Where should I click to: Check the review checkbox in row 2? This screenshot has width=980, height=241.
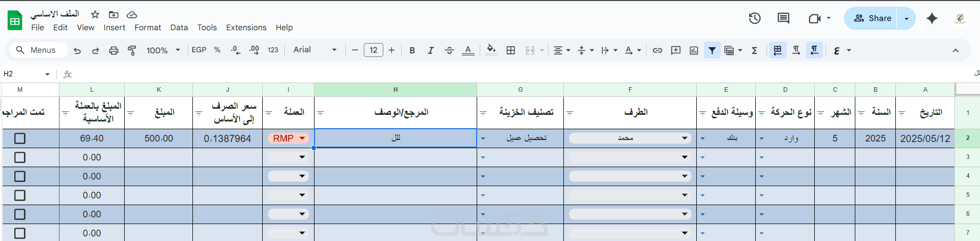(20, 138)
